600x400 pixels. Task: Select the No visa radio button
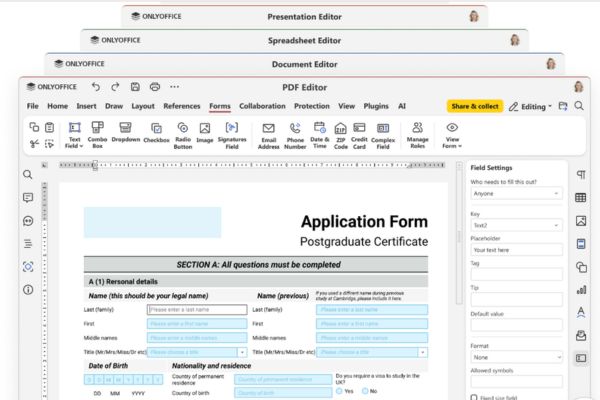[365, 391]
